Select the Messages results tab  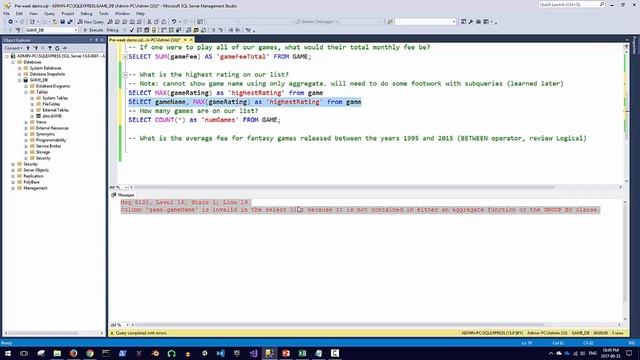tap(123, 195)
